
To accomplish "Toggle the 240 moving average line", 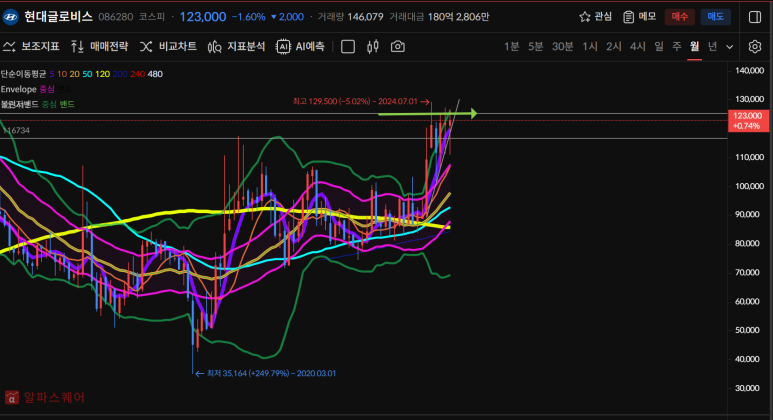I will pos(138,74).
